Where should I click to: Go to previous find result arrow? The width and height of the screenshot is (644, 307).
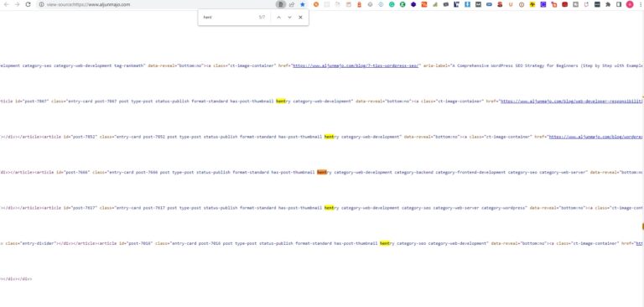pyautogui.click(x=279, y=18)
